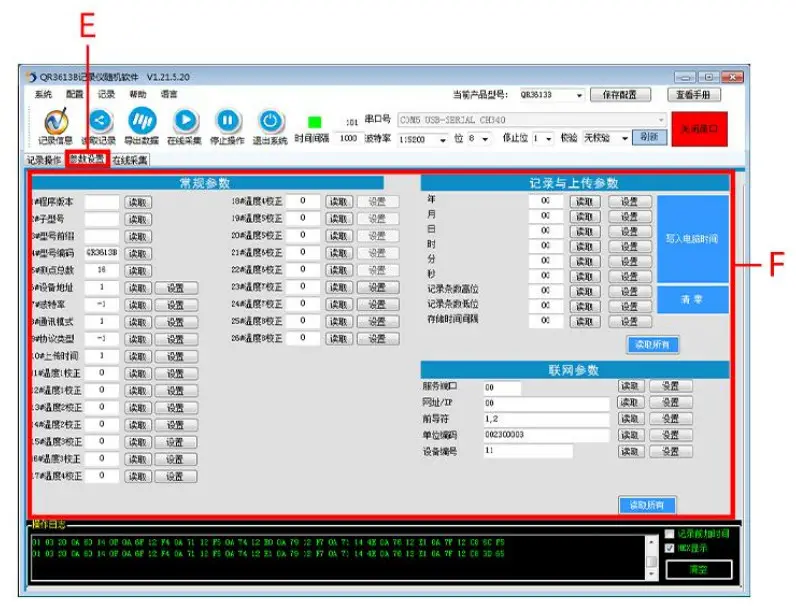Click the 导出数据 toolbar icon

point(142,120)
